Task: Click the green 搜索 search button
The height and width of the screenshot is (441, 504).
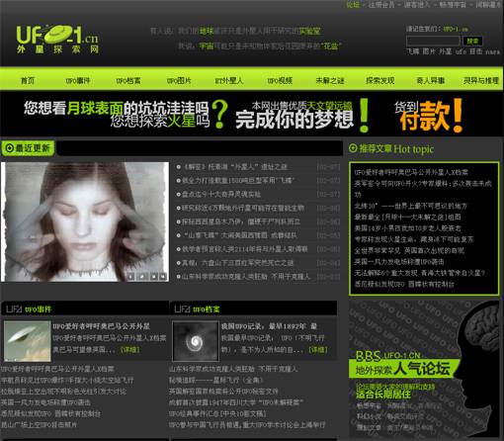Action: pos(472,41)
